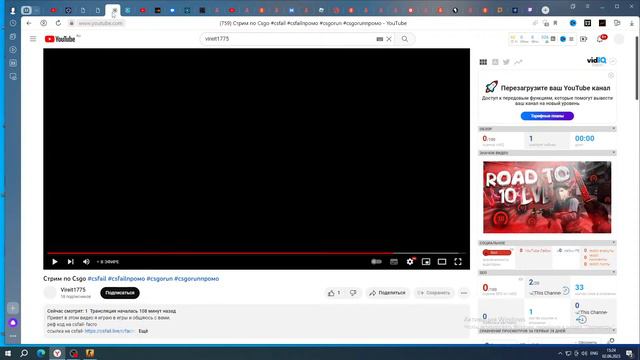This screenshot has width=640, height=360.
Task: Select the vidIQ Twitter bird tab
Action: tap(506, 62)
